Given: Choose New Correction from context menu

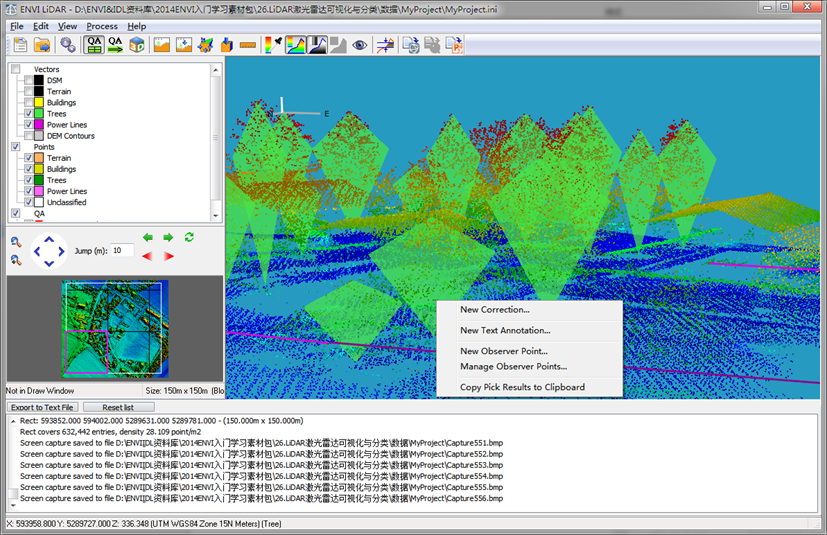Looking at the screenshot, I should pos(530,310).
